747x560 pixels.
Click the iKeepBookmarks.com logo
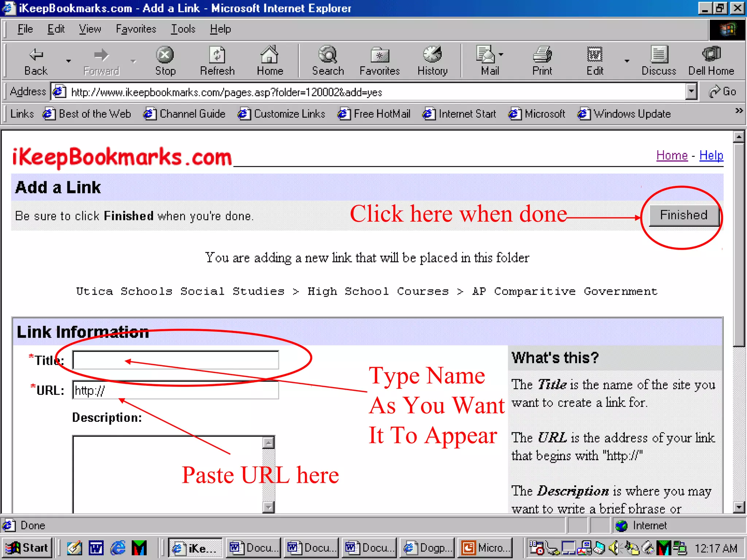click(x=122, y=157)
